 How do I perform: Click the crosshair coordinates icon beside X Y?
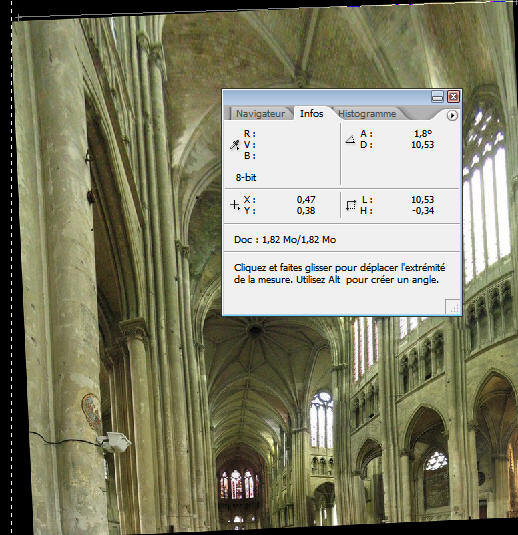pos(235,205)
